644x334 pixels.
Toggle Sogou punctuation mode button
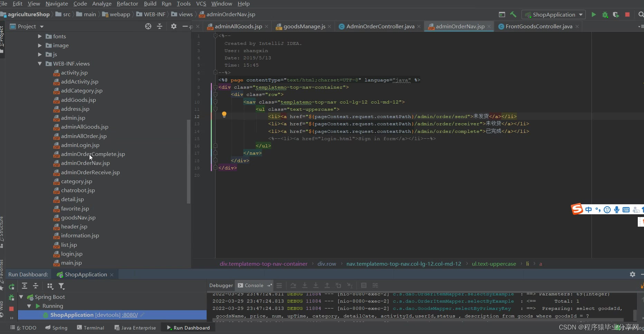pyautogui.click(x=598, y=209)
